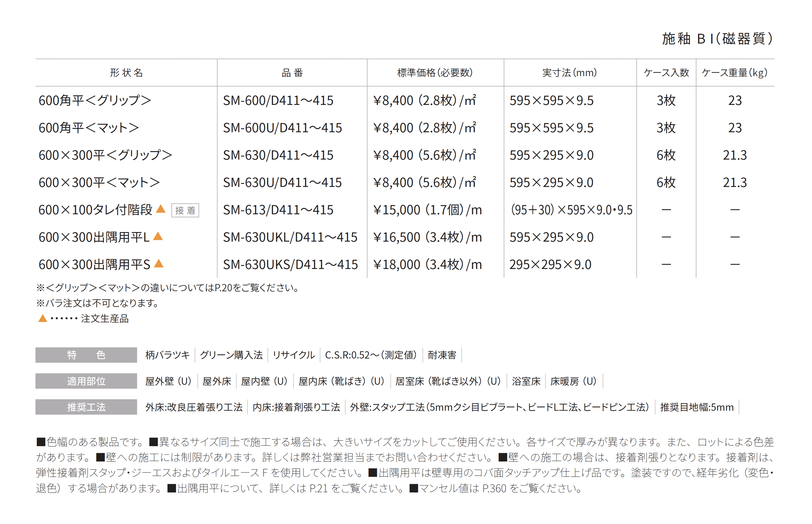This screenshot has width=812, height=524.
Task: Click the グリーン購入法 feature tag
Action: point(231,355)
